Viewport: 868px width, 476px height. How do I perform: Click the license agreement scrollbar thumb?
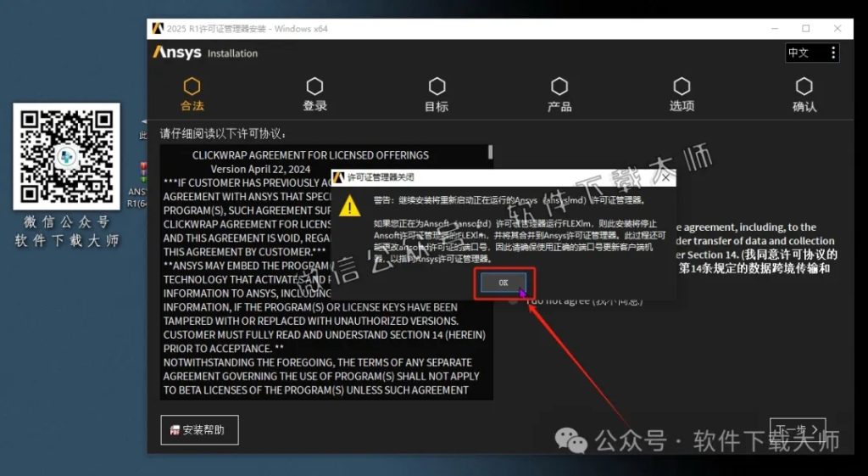[x=490, y=153]
